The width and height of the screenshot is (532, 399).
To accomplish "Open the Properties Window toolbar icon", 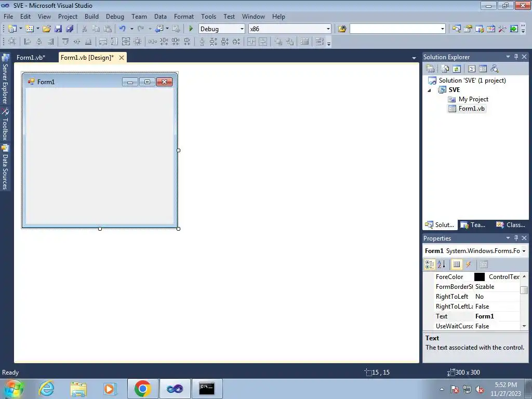I will (x=468, y=29).
